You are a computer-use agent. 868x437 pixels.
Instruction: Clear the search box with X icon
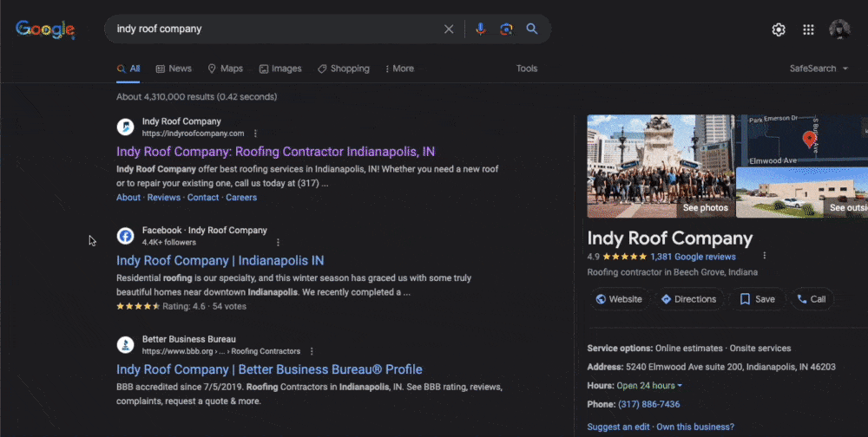(x=449, y=29)
